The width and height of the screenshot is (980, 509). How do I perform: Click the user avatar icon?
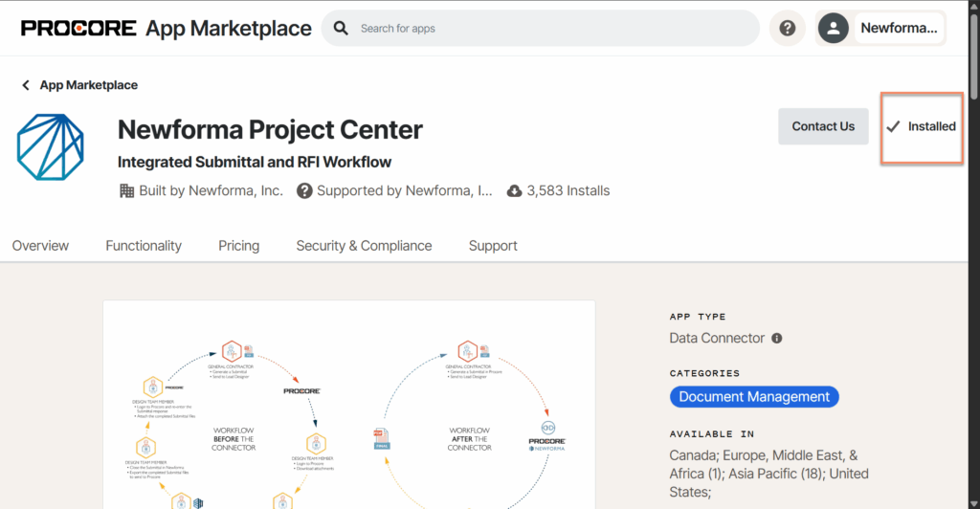(834, 29)
